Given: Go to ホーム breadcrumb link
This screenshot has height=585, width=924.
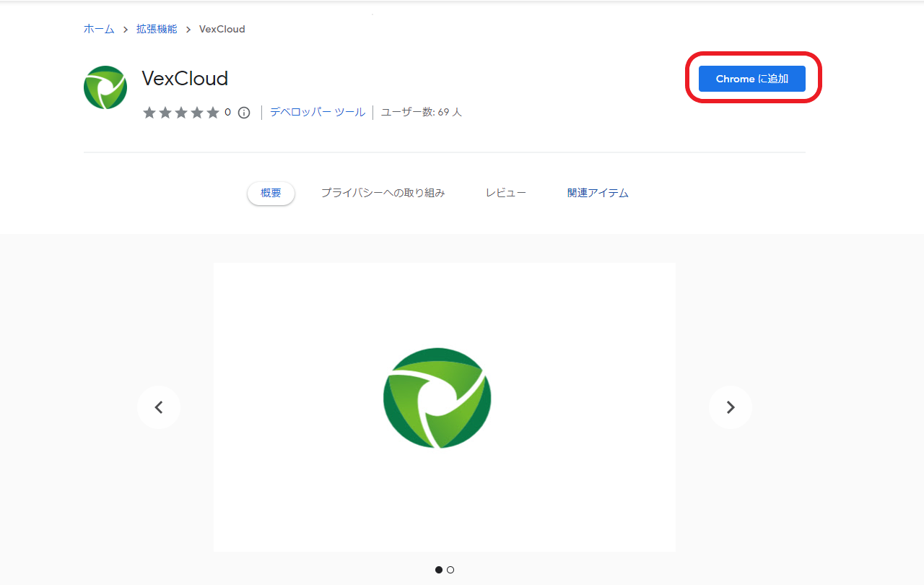Looking at the screenshot, I should [99, 30].
